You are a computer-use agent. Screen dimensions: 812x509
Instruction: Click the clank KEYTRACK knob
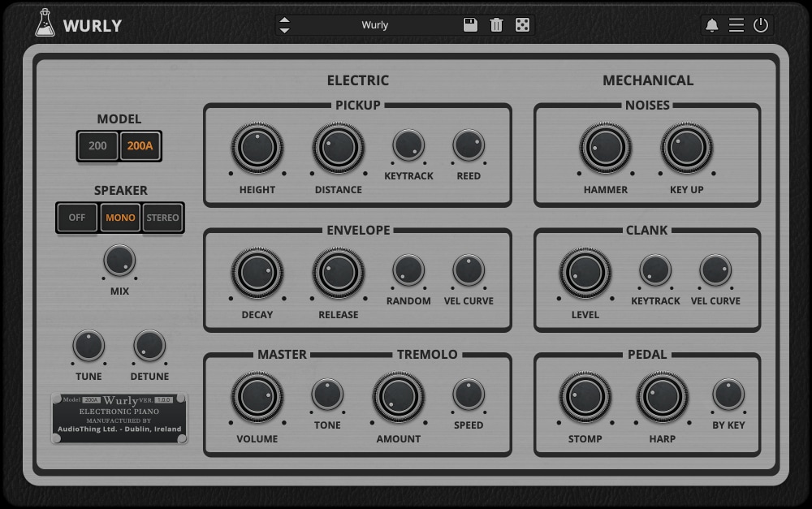pyautogui.click(x=655, y=270)
